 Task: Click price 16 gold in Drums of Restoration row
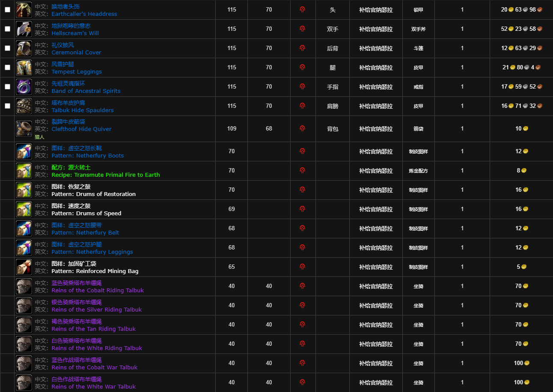tap(522, 190)
